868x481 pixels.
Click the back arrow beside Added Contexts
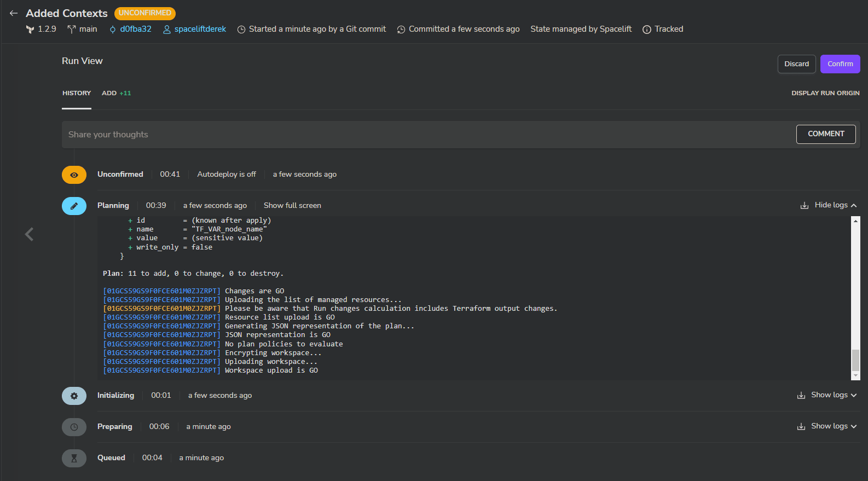click(14, 13)
